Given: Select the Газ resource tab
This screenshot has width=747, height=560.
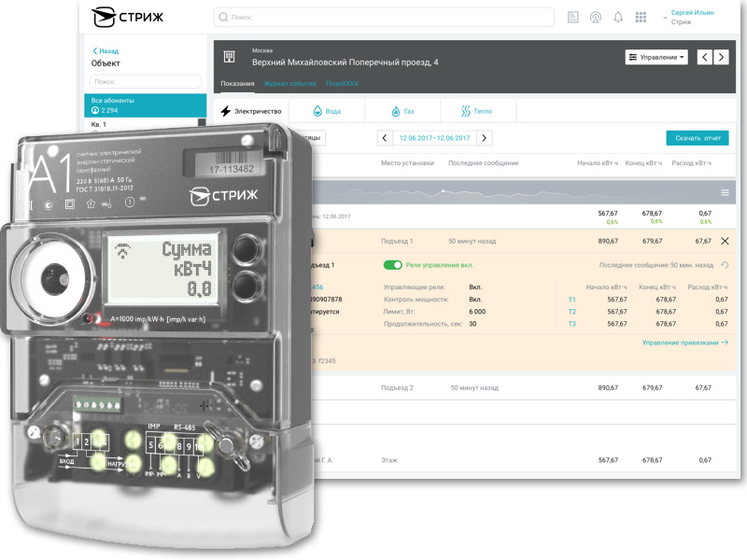Looking at the screenshot, I should [x=402, y=111].
